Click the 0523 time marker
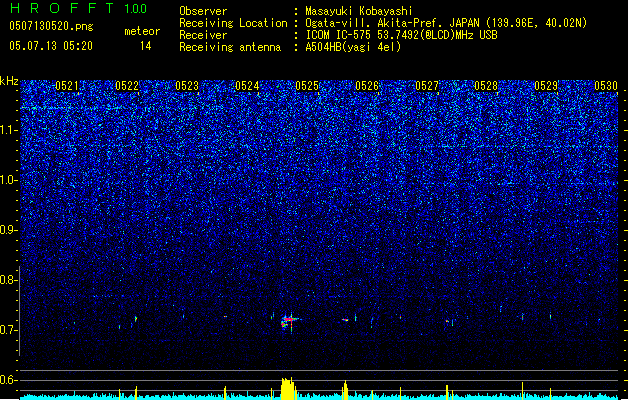629x400 pixels. click(187, 86)
